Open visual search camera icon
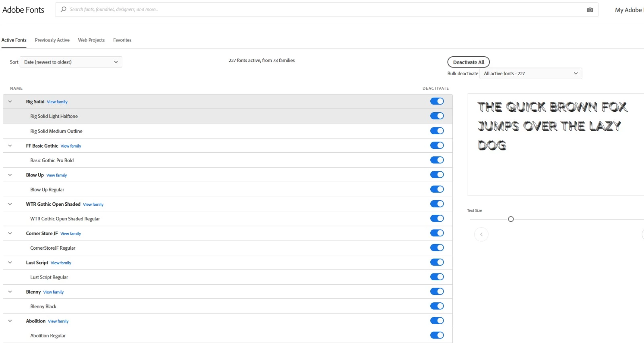Image resolution: width=644 pixels, height=343 pixels. pyautogui.click(x=590, y=10)
